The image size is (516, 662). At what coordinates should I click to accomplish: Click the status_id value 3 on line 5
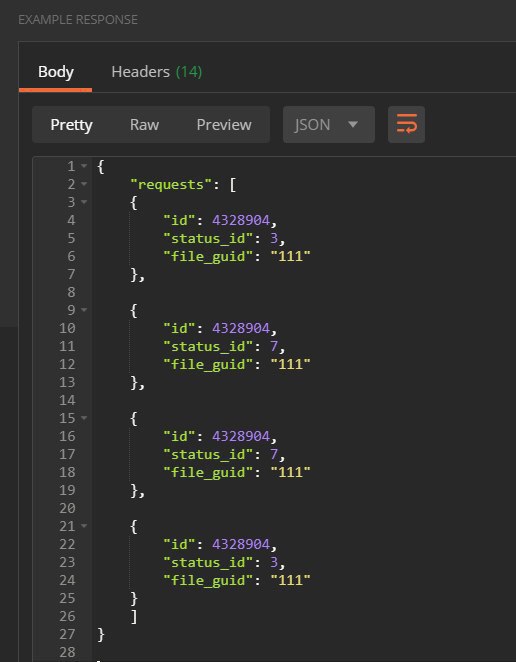pos(274,239)
